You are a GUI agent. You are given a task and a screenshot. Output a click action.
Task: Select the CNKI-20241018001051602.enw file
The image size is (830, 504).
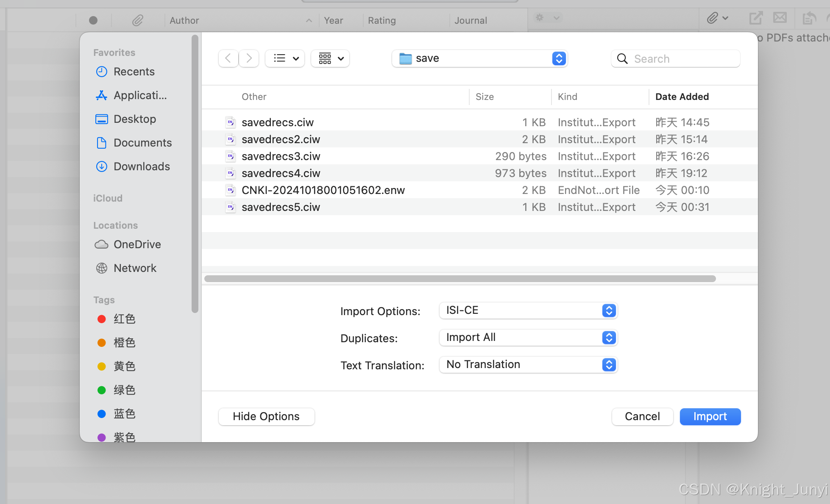click(323, 190)
